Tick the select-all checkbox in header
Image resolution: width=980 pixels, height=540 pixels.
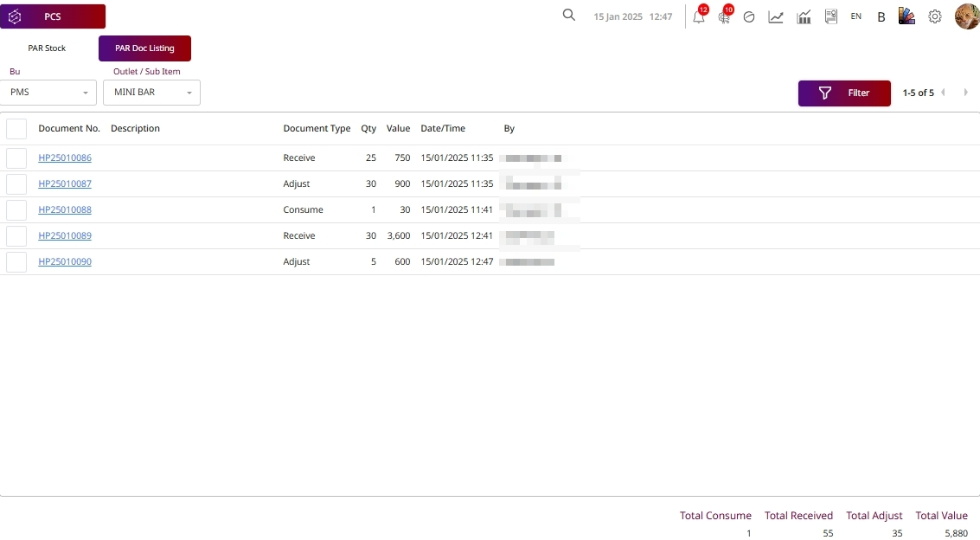(x=16, y=129)
